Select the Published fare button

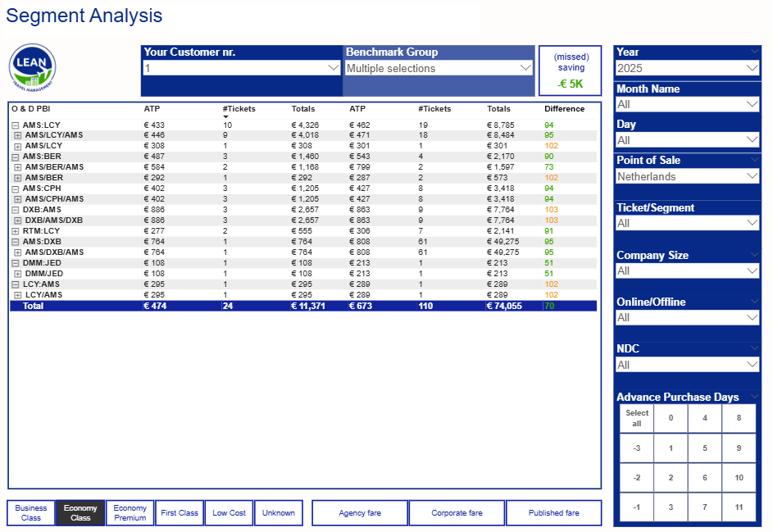pyautogui.click(x=553, y=513)
